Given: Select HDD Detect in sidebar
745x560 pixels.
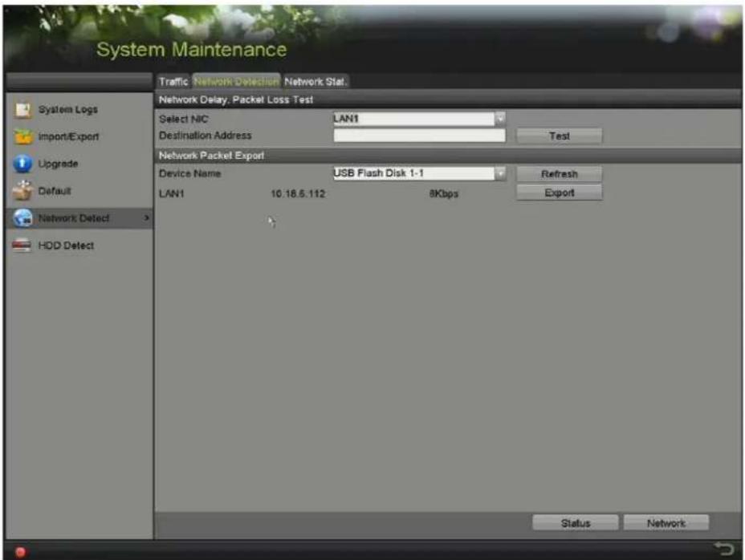Looking at the screenshot, I should [x=66, y=246].
